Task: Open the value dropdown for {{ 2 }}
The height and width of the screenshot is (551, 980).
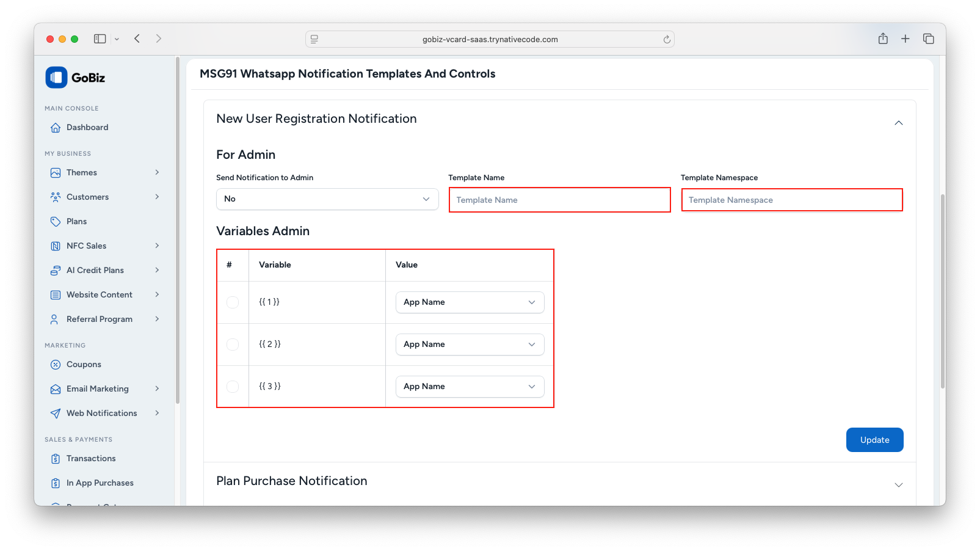Action: (x=470, y=345)
